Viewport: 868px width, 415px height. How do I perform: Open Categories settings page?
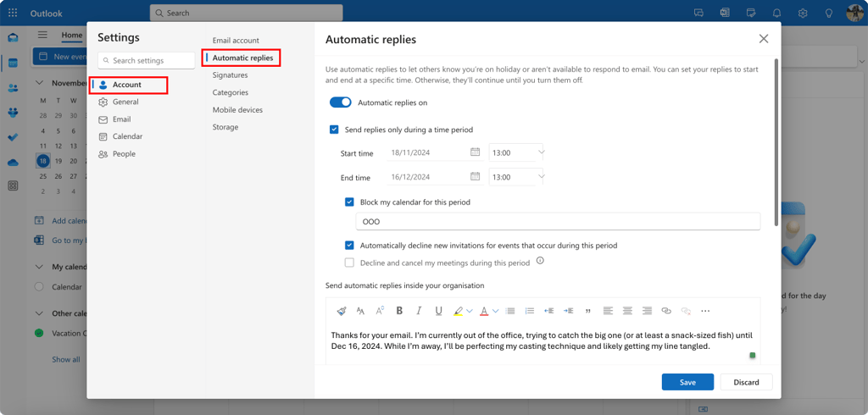(x=231, y=92)
